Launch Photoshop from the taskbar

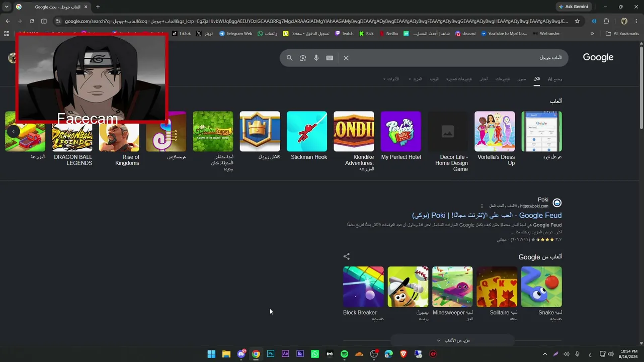tap(271, 354)
